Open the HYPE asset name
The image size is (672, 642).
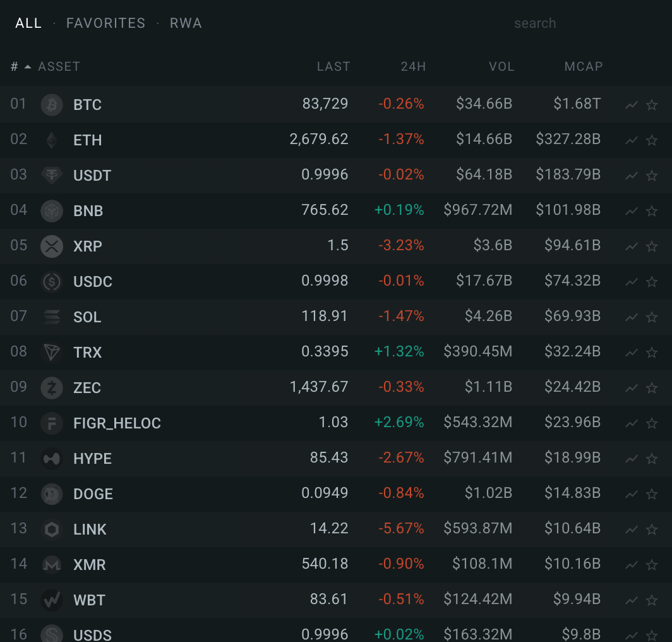[93, 459]
